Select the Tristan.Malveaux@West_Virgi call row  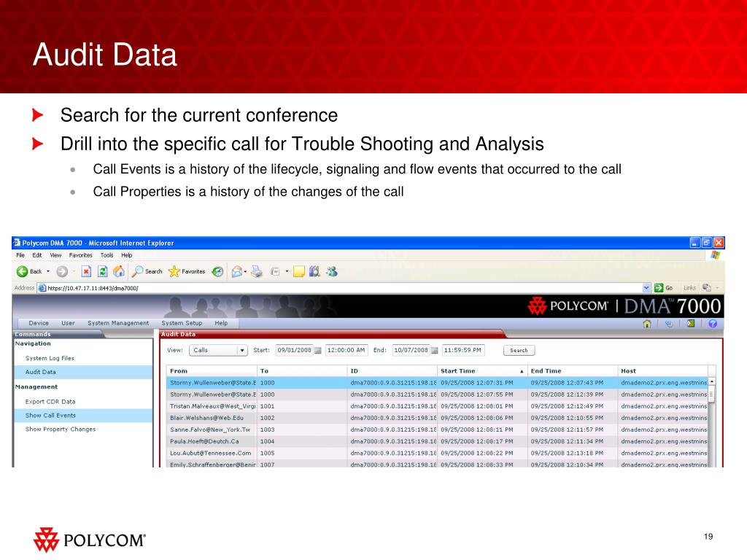[x=438, y=406]
